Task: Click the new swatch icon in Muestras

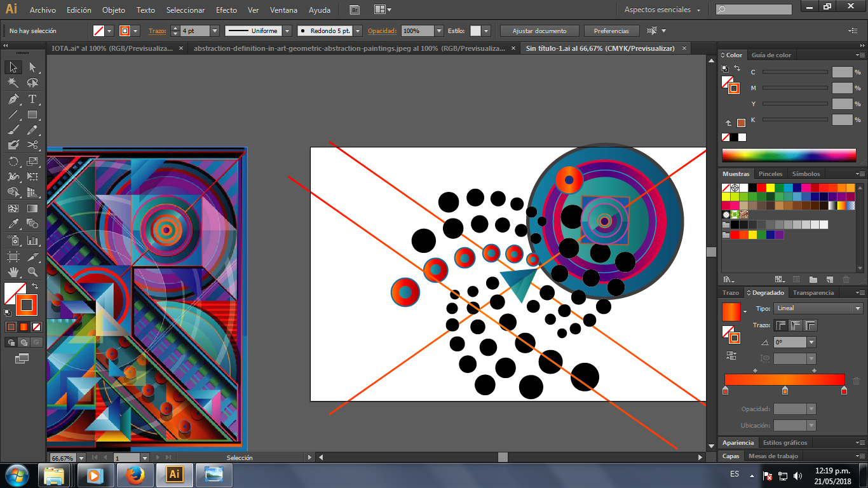Action: 829,280
